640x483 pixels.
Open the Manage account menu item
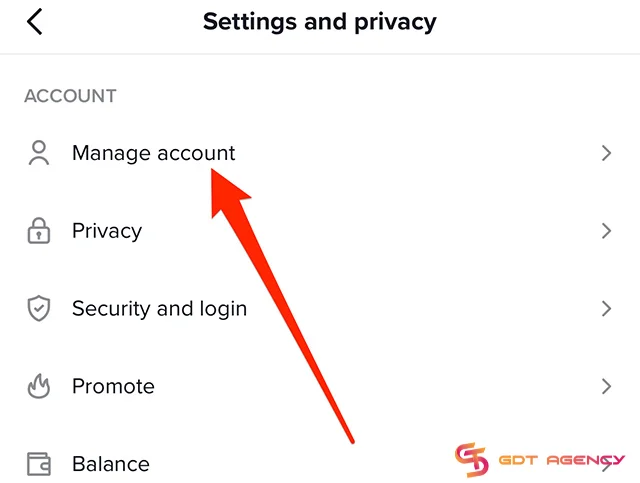click(153, 153)
